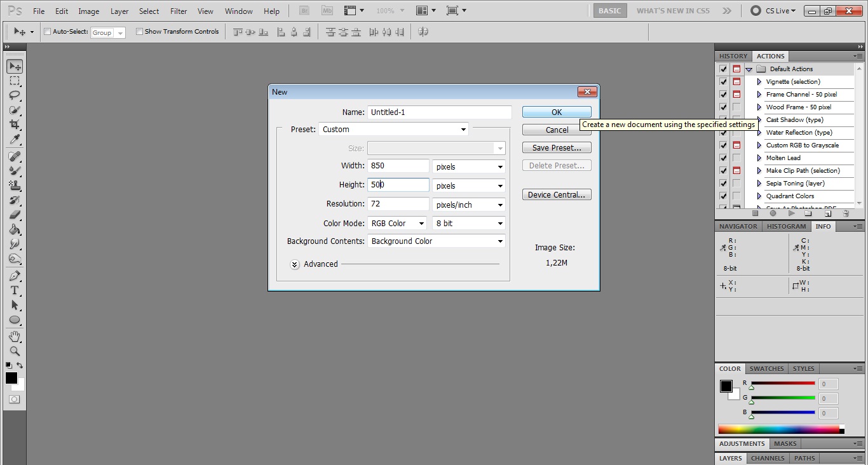The width and height of the screenshot is (868, 465).
Task: Select the Eraser tool
Action: 14,215
